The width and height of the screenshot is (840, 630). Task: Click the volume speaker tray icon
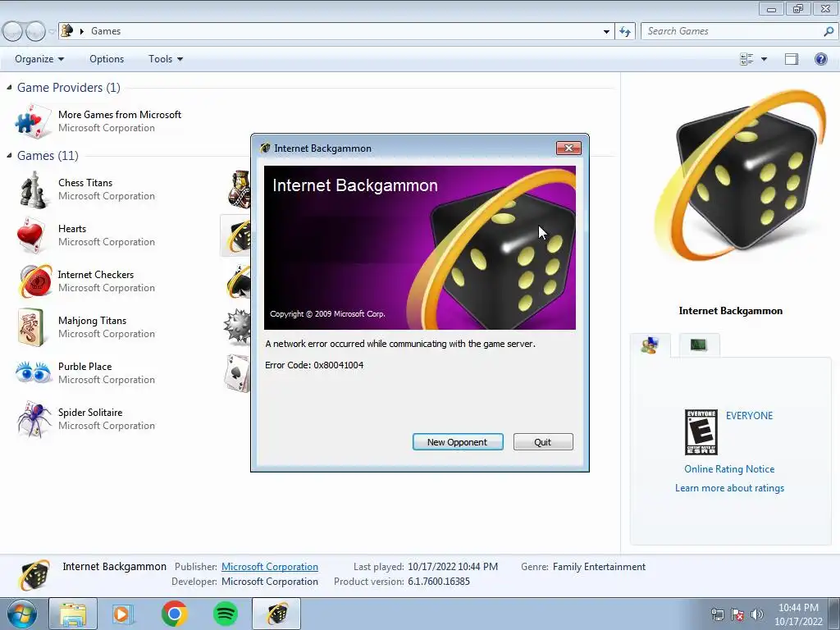tap(757, 614)
